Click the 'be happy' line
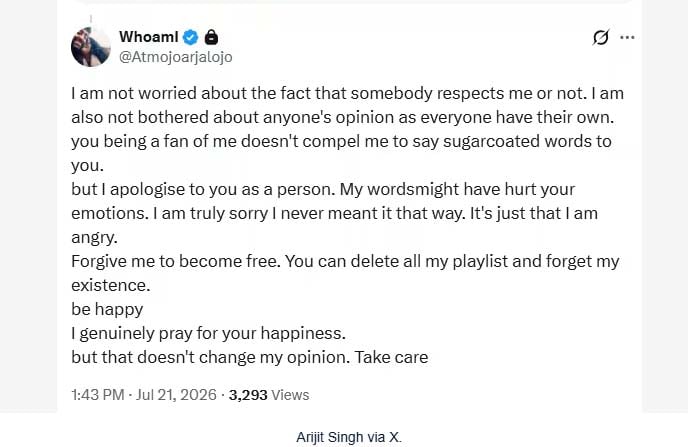The width and height of the screenshot is (688, 447). pyautogui.click(x=107, y=310)
